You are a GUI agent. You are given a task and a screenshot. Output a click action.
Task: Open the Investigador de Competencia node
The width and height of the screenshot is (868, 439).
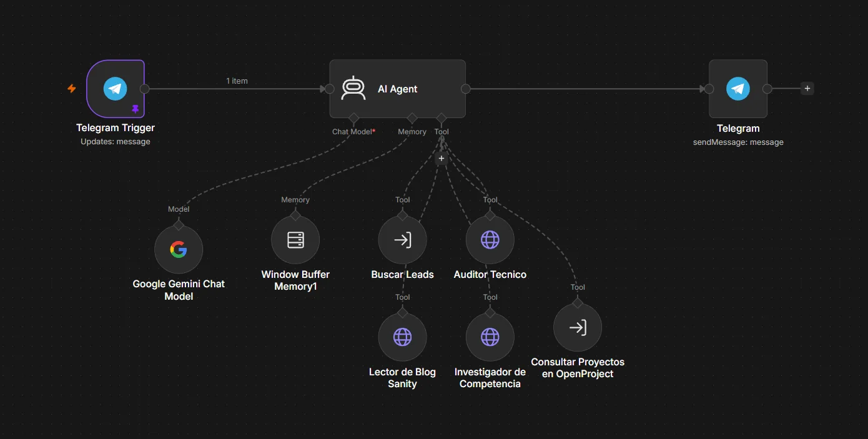pyautogui.click(x=490, y=338)
